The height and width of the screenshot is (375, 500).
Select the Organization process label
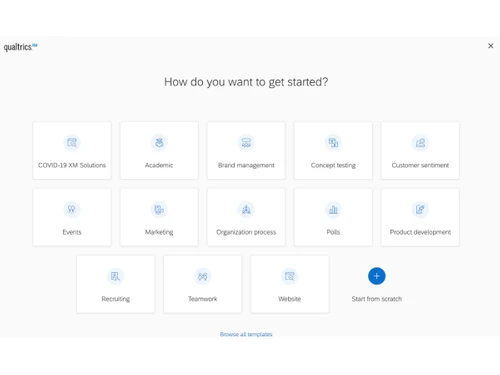pyautogui.click(x=246, y=232)
